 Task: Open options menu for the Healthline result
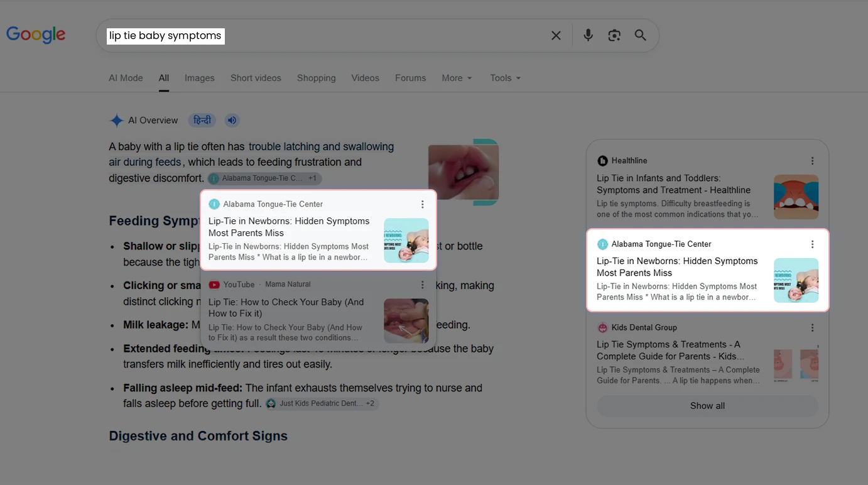[812, 161]
